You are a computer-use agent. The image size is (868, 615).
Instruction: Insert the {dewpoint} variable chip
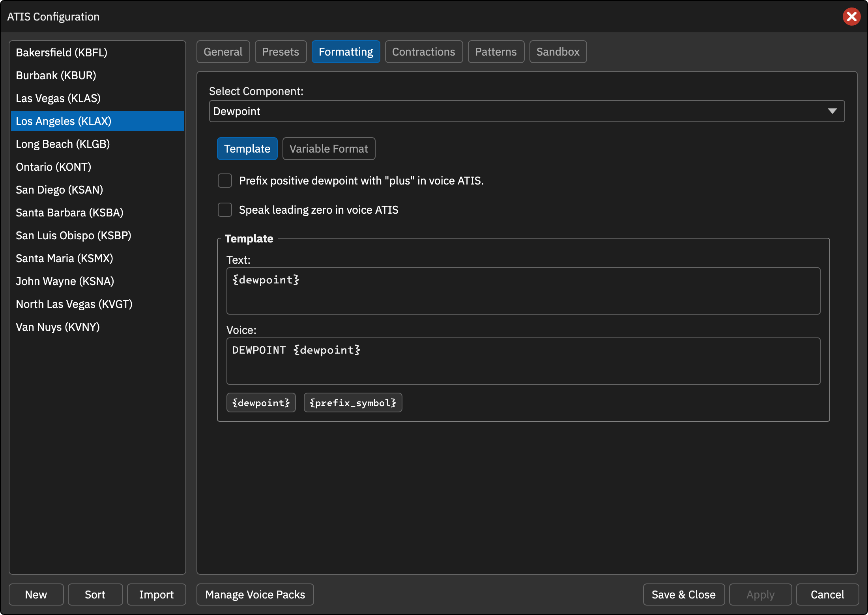pyautogui.click(x=261, y=403)
